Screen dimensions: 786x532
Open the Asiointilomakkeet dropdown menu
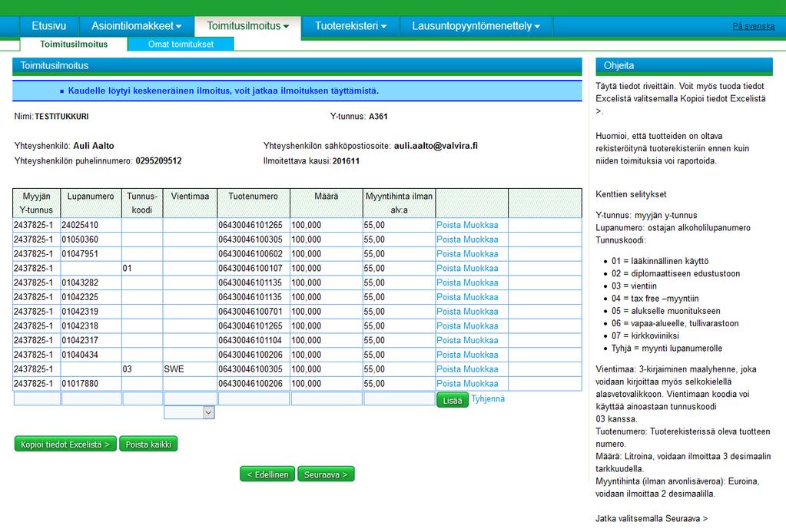click(136, 26)
